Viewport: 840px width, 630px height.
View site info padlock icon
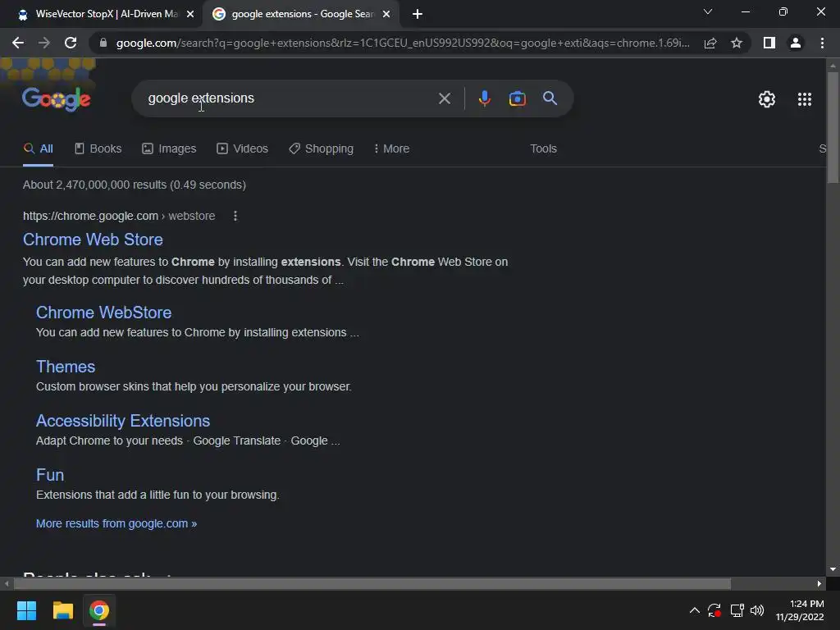103,43
